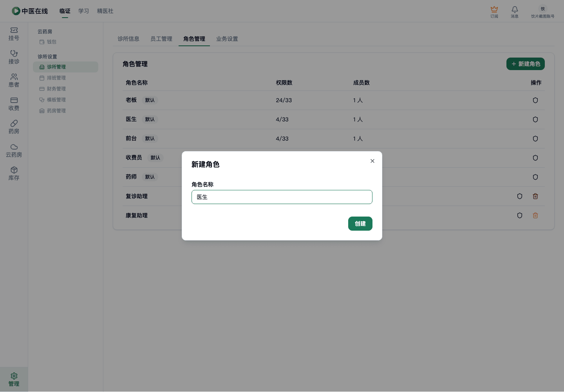Click the 中医在线 logo
The image size is (564, 392).
[x=30, y=11]
